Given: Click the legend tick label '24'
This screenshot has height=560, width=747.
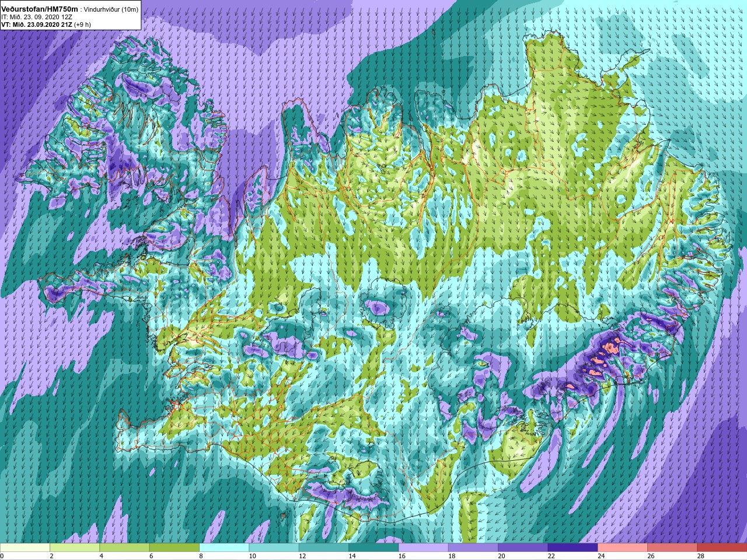Looking at the screenshot, I should click(601, 556).
